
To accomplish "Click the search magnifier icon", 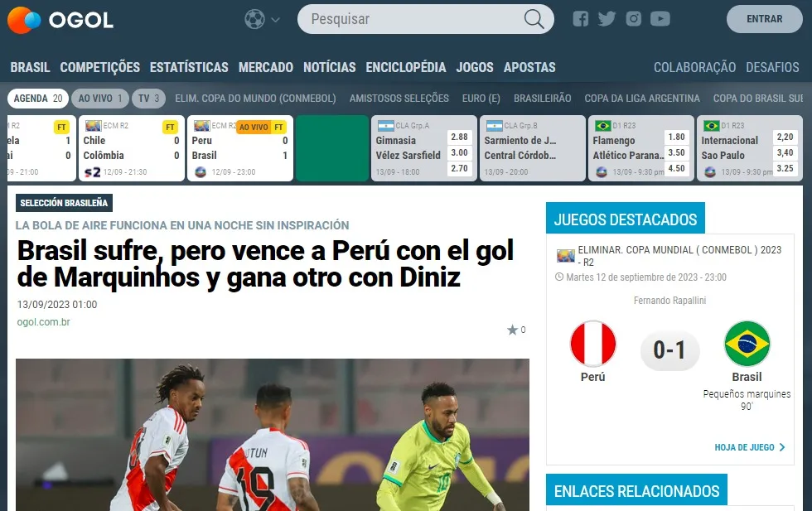I will point(534,19).
